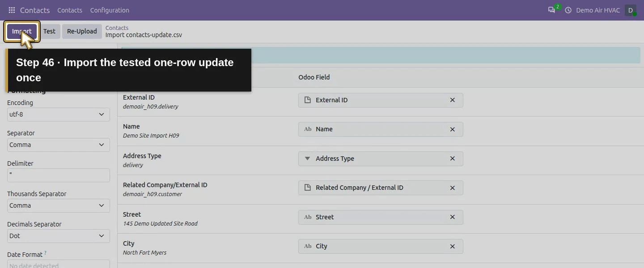
Task: Open the External ID Odoo field selector
Action: (x=381, y=100)
